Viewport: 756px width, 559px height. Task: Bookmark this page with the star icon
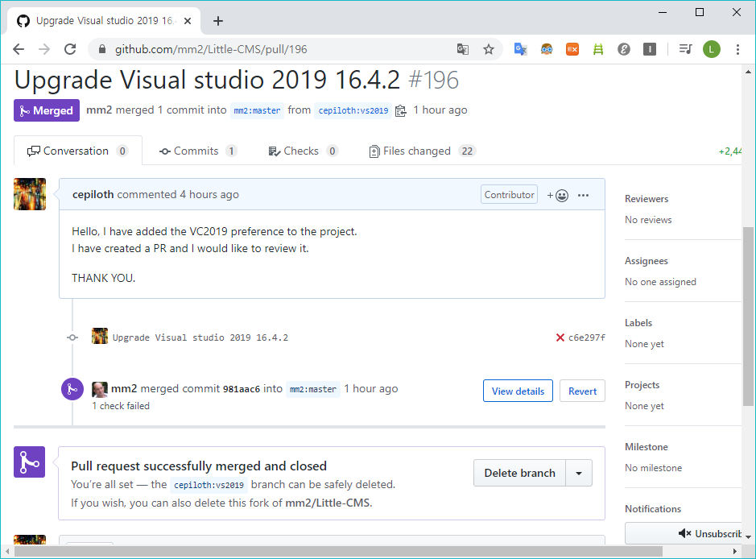[489, 49]
